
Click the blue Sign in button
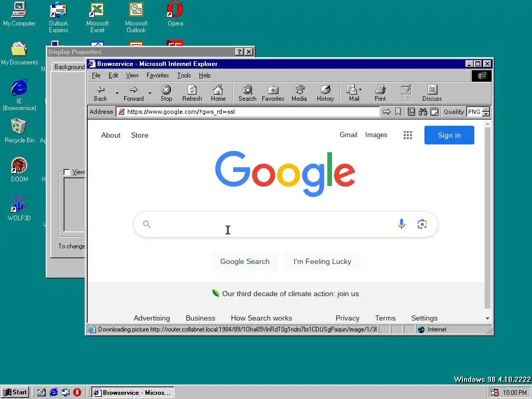click(x=449, y=135)
